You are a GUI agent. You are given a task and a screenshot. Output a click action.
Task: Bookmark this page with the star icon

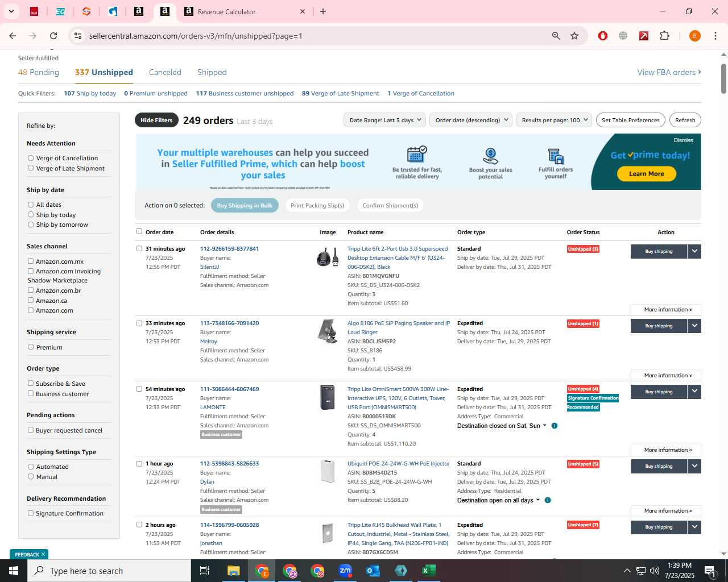(x=574, y=36)
